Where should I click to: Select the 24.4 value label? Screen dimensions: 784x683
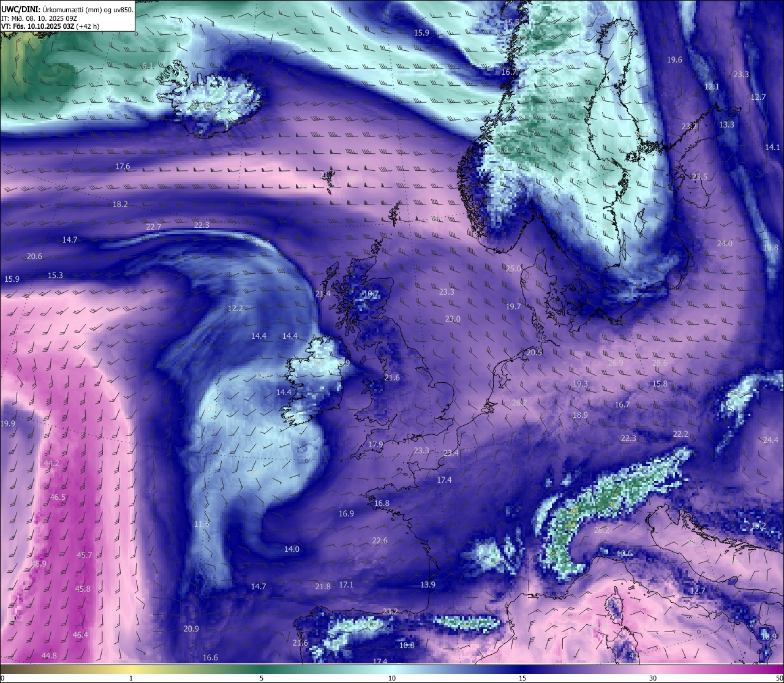point(771,440)
